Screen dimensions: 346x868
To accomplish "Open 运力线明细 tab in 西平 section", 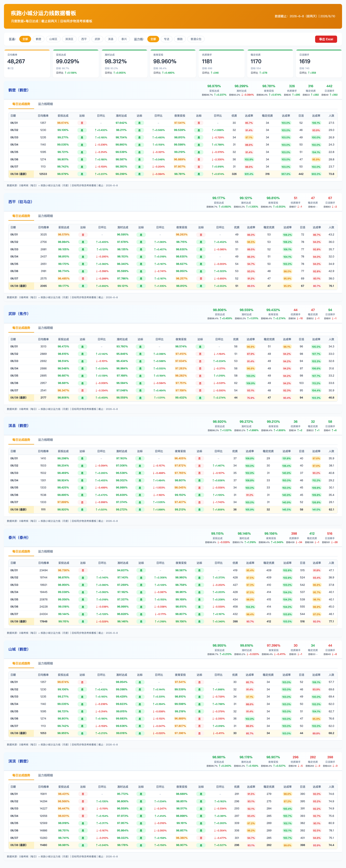I will [x=45, y=216].
